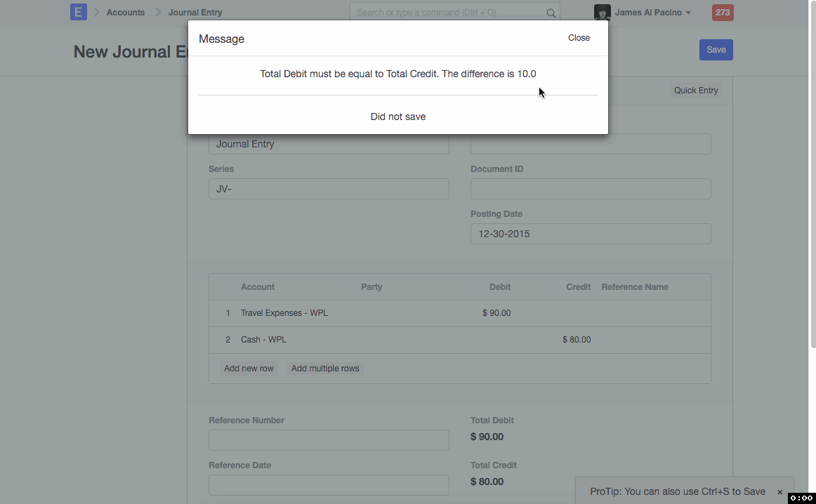Click the search magnifier icon
The height and width of the screenshot is (504, 816).
point(551,13)
